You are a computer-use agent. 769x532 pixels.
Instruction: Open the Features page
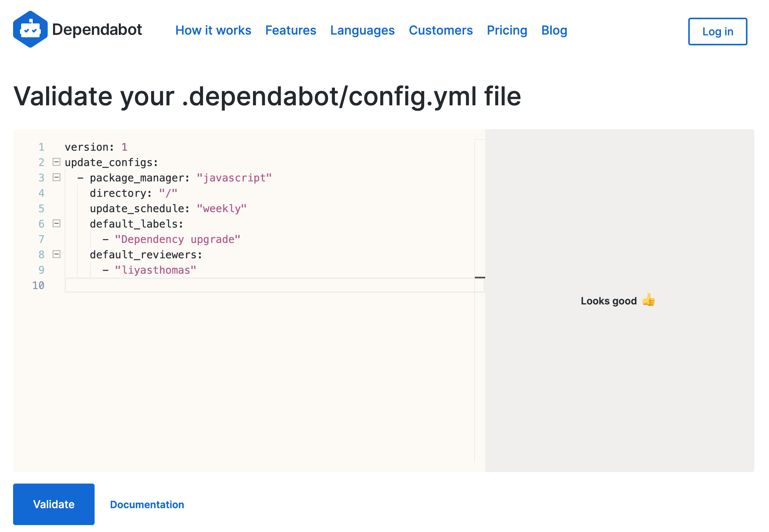click(291, 30)
